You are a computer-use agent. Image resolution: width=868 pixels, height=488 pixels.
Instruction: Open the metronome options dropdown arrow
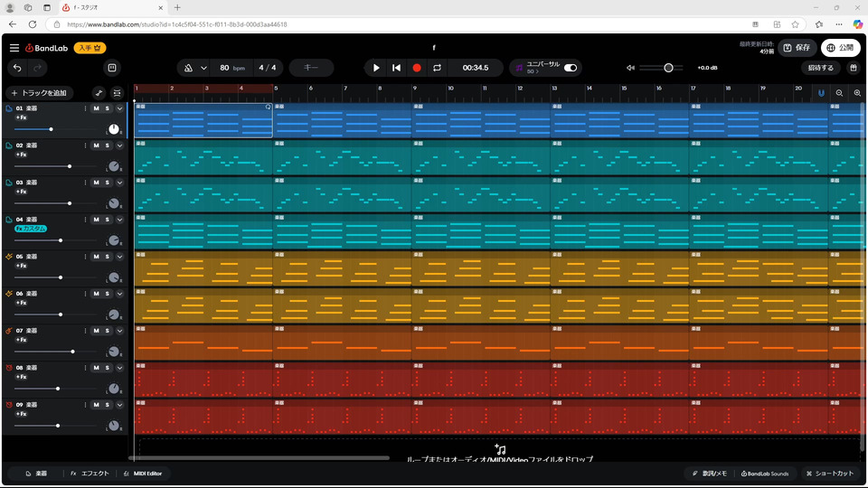(x=203, y=68)
